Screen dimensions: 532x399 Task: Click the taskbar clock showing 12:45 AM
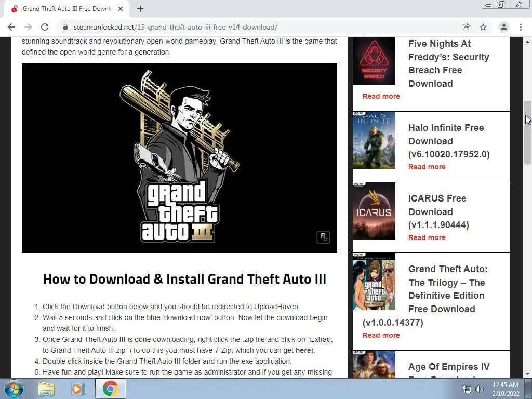tap(506, 389)
